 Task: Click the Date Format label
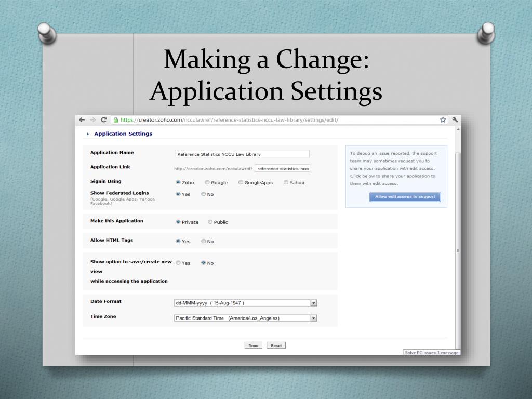point(106,301)
